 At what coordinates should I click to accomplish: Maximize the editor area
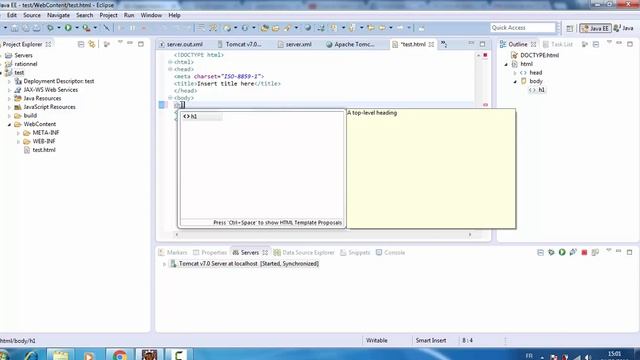[482, 44]
